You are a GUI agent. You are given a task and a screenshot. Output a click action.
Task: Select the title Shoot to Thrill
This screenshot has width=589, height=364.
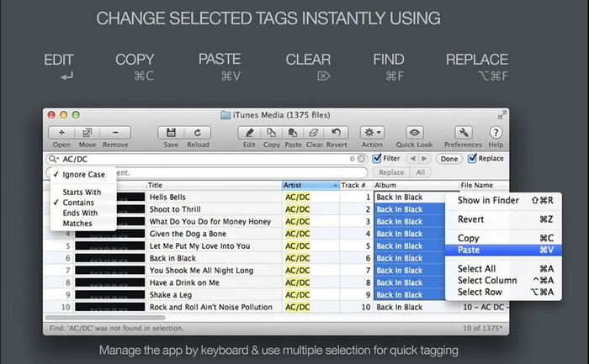pyautogui.click(x=175, y=209)
